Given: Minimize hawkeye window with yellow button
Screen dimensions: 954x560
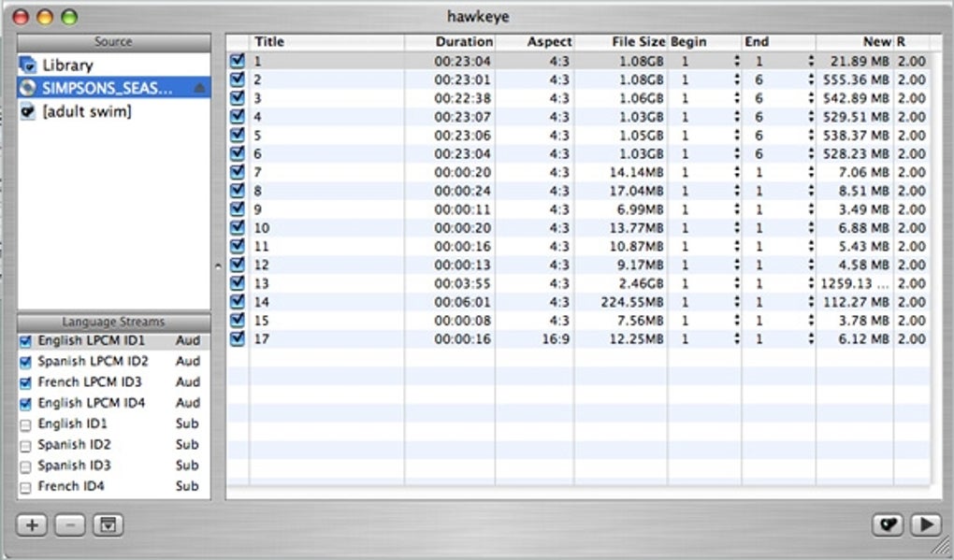Looking at the screenshot, I should [45, 17].
